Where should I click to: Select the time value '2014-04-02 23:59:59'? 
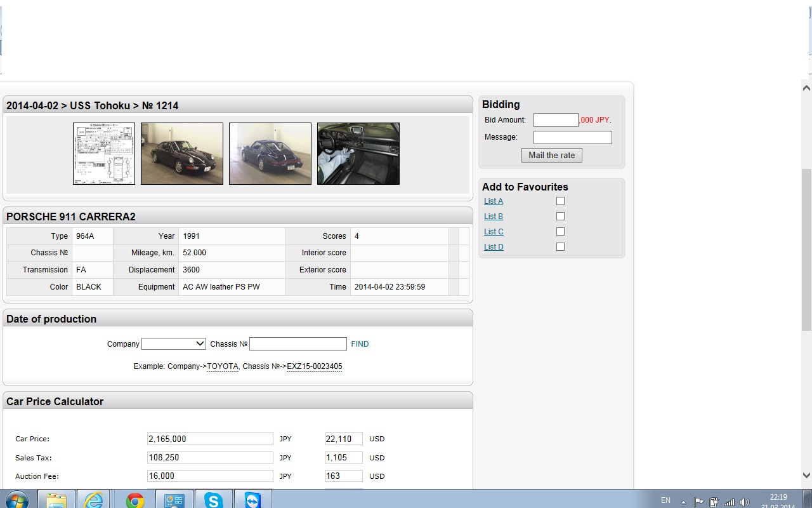click(390, 287)
